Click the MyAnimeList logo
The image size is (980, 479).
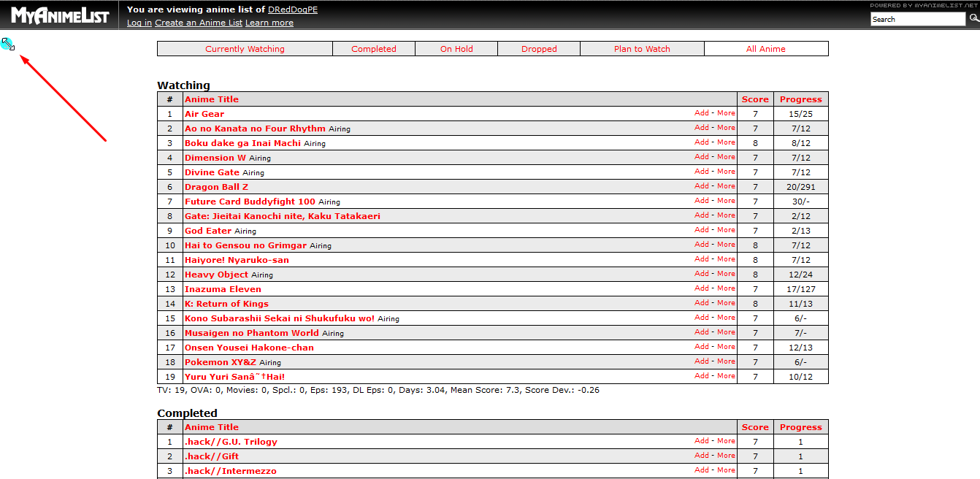click(x=59, y=15)
